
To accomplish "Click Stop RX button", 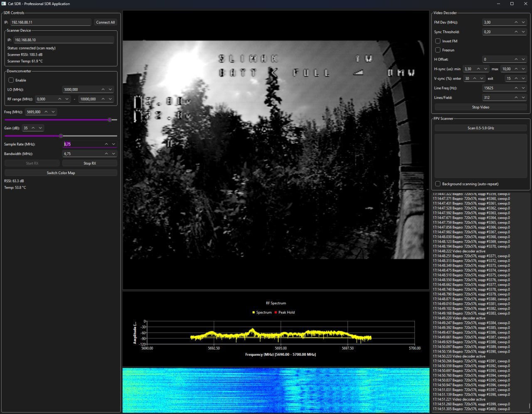I will [x=90, y=163].
